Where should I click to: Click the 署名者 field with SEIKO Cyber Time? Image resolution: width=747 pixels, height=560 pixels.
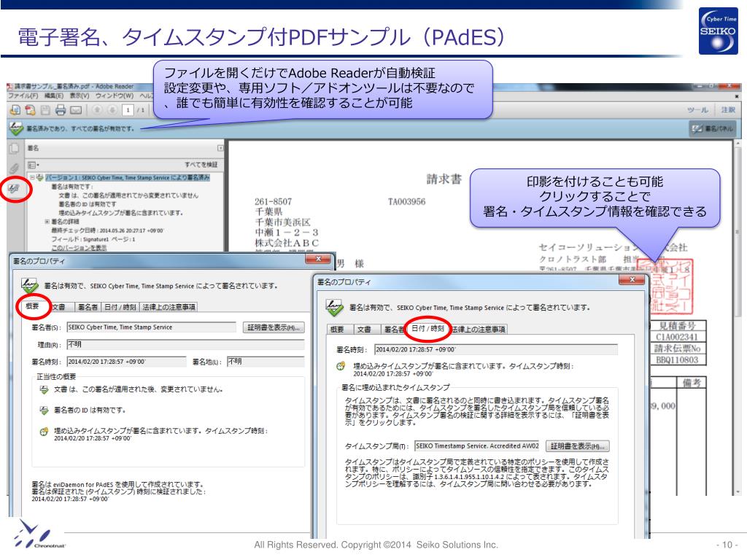point(152,327)
